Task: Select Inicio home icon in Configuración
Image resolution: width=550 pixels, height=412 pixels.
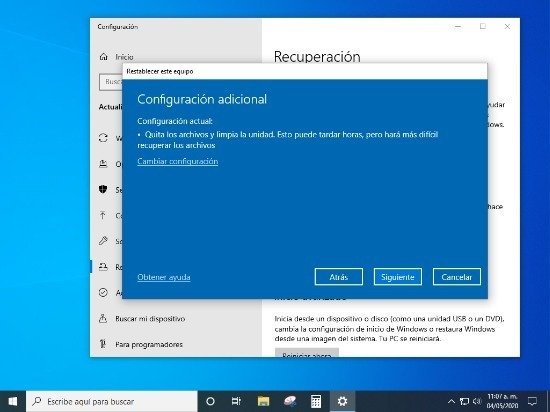Action: pos(103,56)
